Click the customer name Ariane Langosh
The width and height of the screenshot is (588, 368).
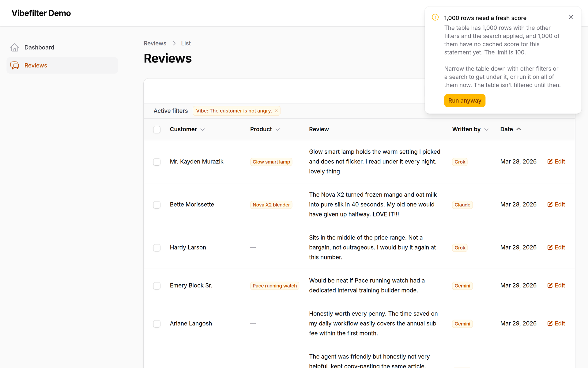tap(191, 324)
